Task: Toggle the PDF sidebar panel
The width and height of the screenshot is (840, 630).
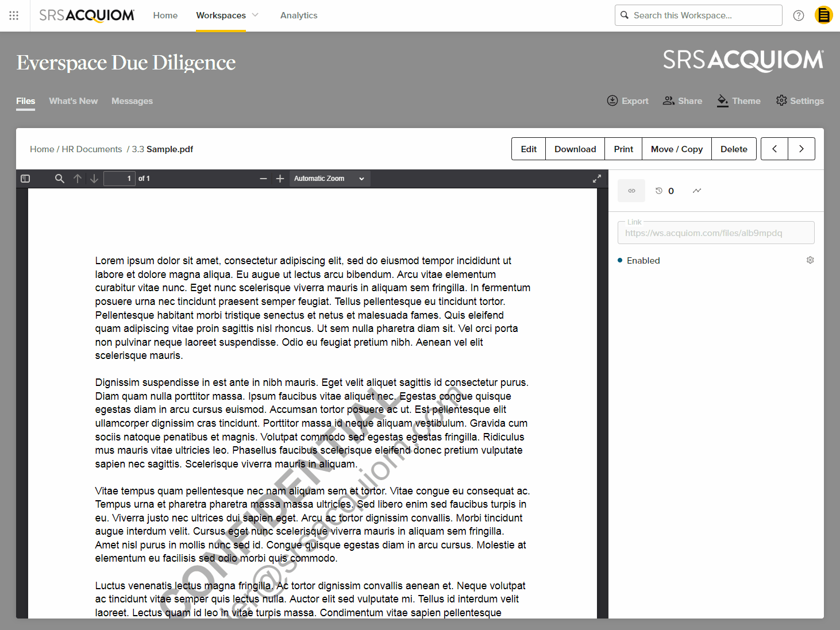Action: point(25,178)
